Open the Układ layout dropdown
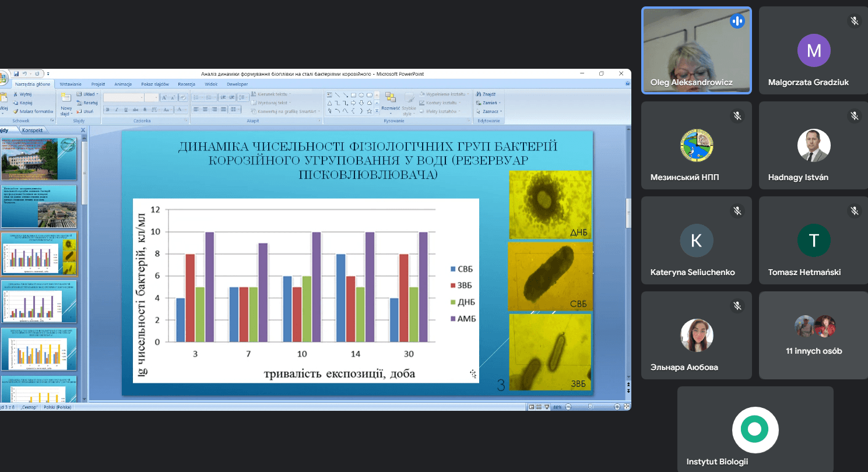 click(x=87, y=94)
